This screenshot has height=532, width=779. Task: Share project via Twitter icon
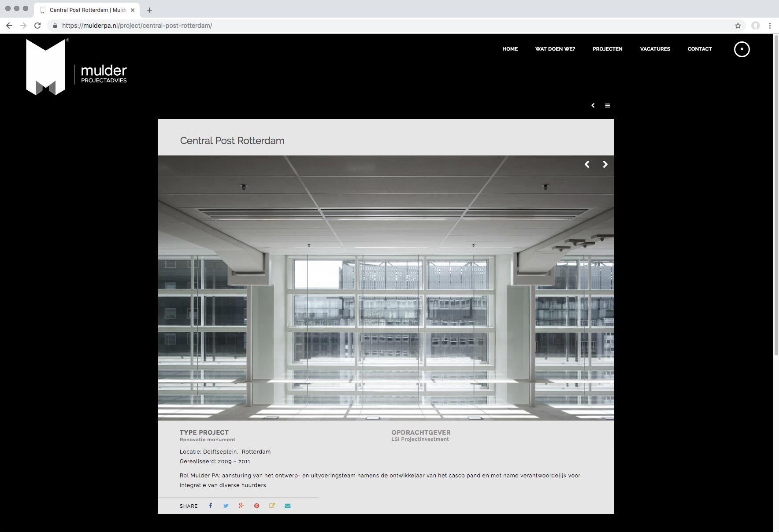pos(226,506)
